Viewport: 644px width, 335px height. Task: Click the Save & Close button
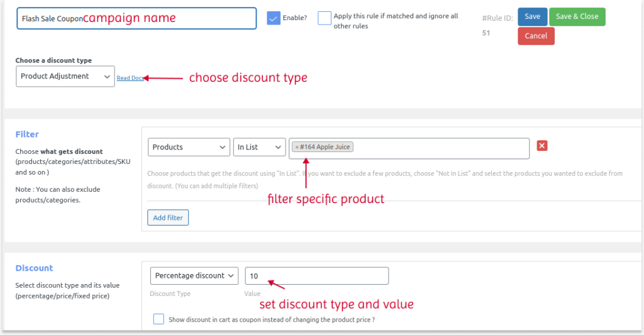coord(577,17)
